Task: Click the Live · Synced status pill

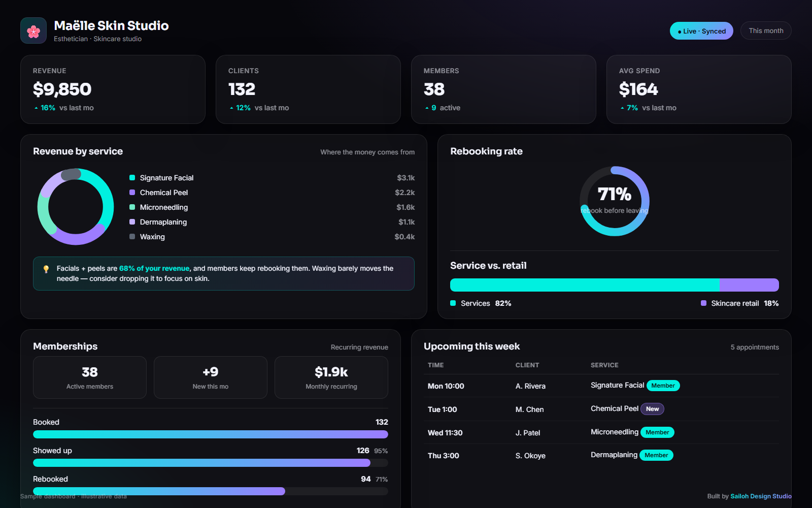Action: click(701, 31)
